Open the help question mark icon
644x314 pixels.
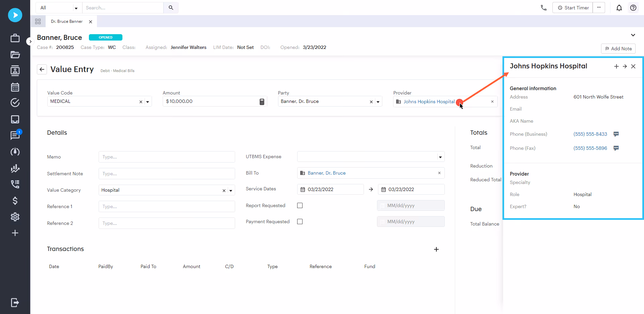point(633,8)
